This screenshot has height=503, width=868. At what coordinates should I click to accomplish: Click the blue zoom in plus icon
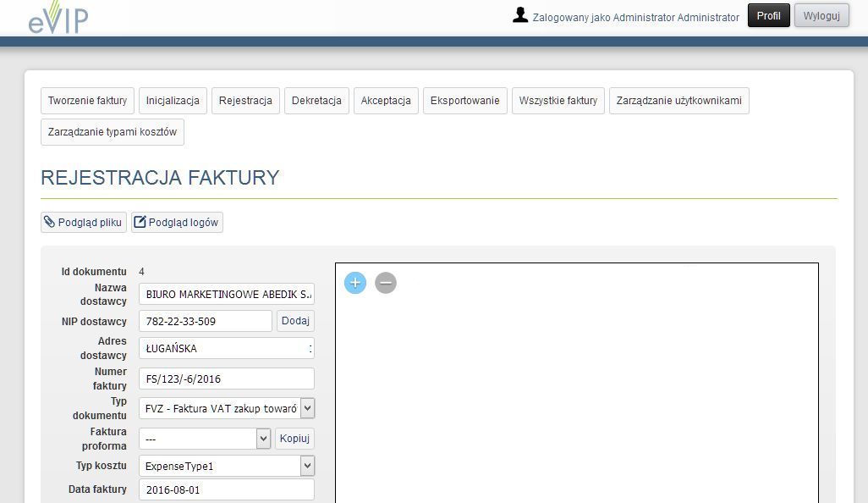coord(355,283)
